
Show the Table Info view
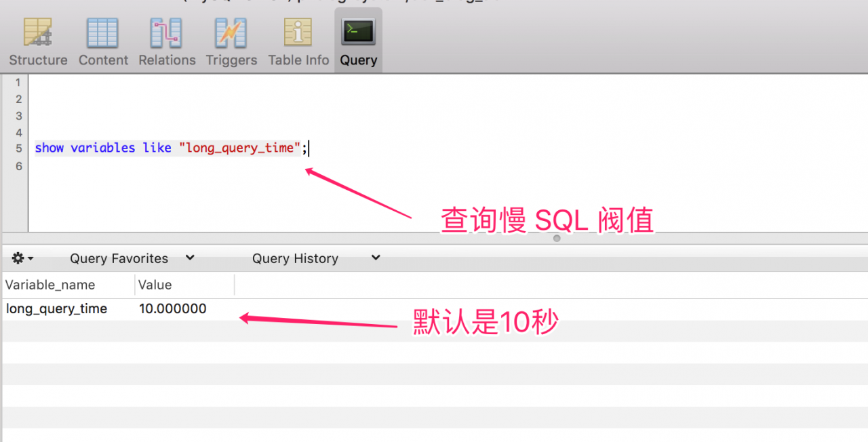298,42
